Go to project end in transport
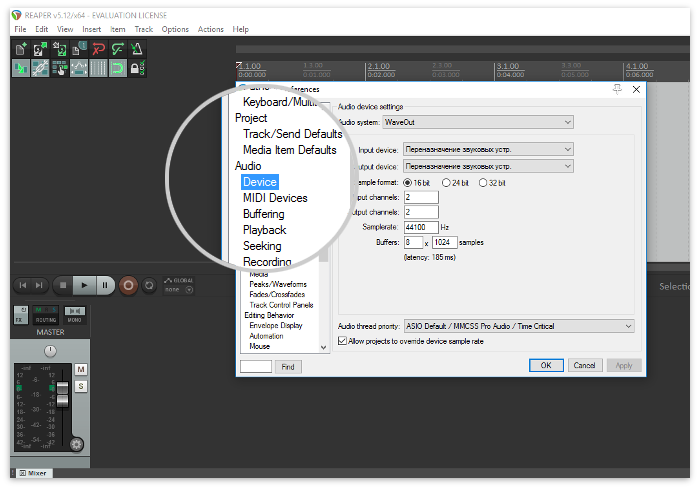The height and width of the screenshot is (489, 700). coord(39,285)
